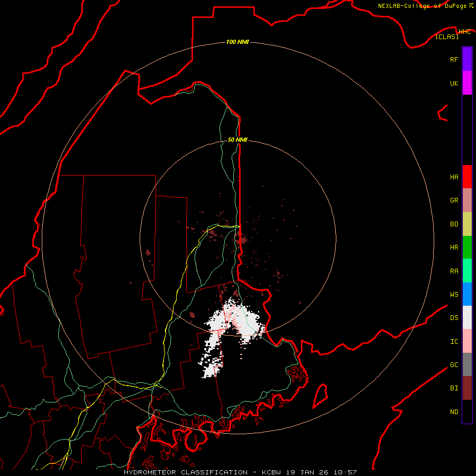This screenshot has height=476, width=476.
Task: Click the UK magenta legend swatch
Action: click(x=467, y=83)
